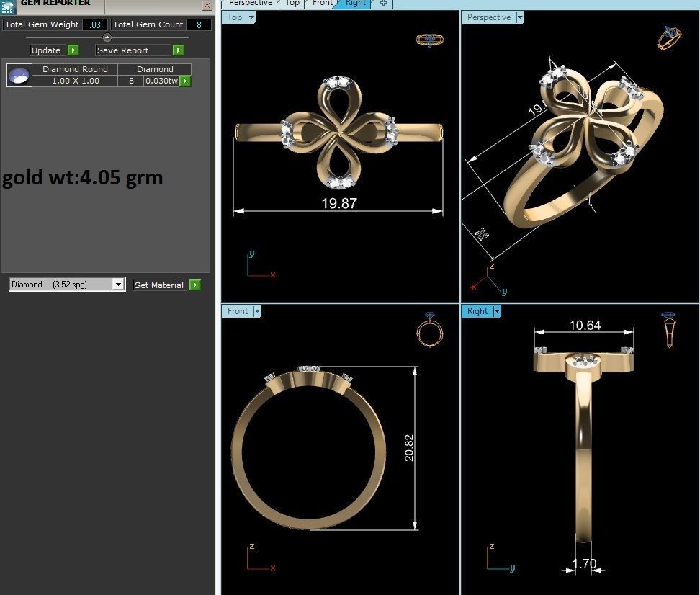Click green arrow beside Set Material

coord(195,285)
